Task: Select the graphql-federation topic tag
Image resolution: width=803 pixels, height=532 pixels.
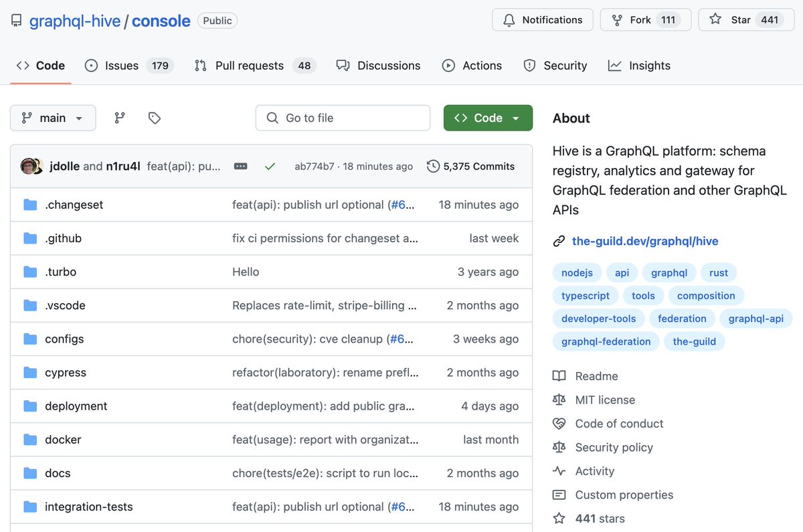Action: pos(606,341)
